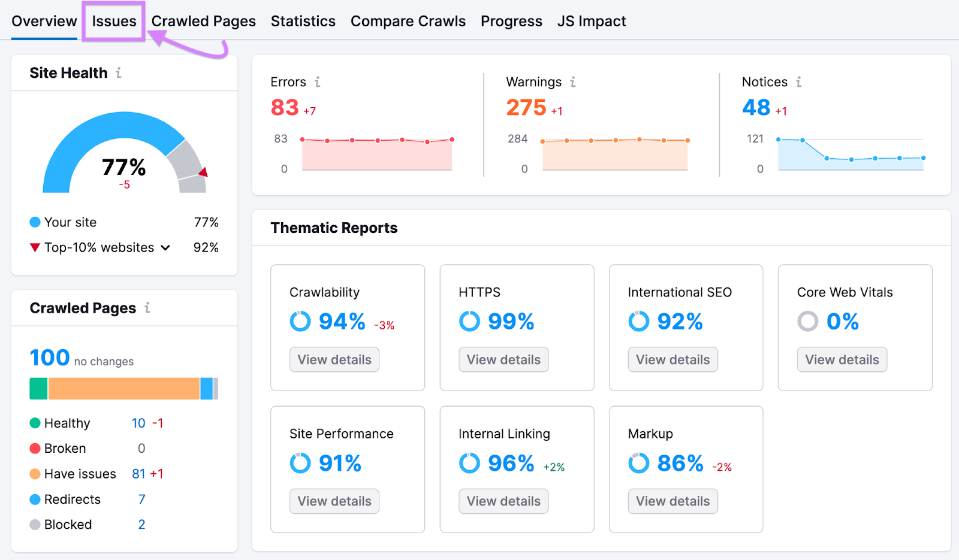Image resolution: width=959 pixels, height=560 pixels.
Task: Open the Compare Crawls tab
Action: pyautogui.click(x=408, y=21)
